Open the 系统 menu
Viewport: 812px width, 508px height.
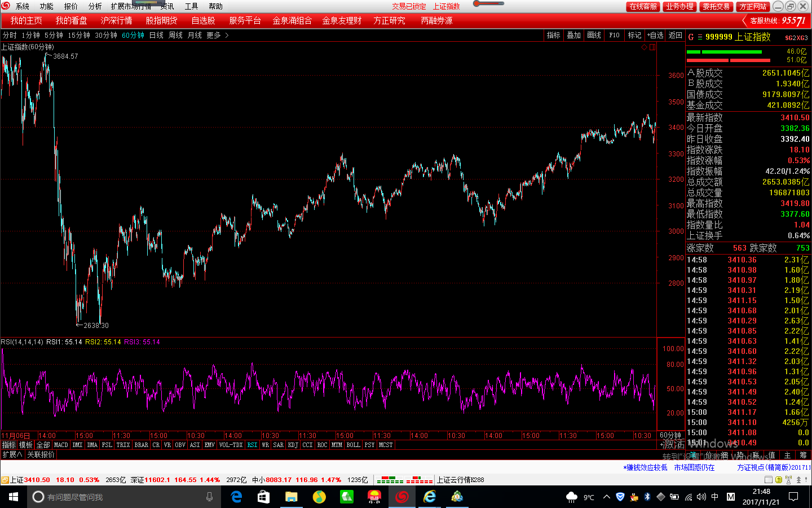click(x=23, y=6)
